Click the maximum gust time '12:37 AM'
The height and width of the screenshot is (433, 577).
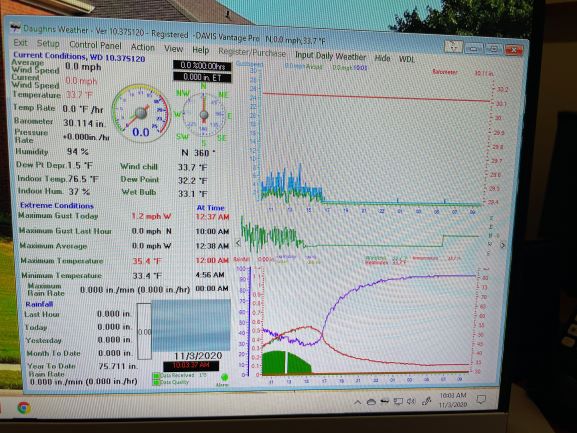pyautogui.click(x=212, y=217)
